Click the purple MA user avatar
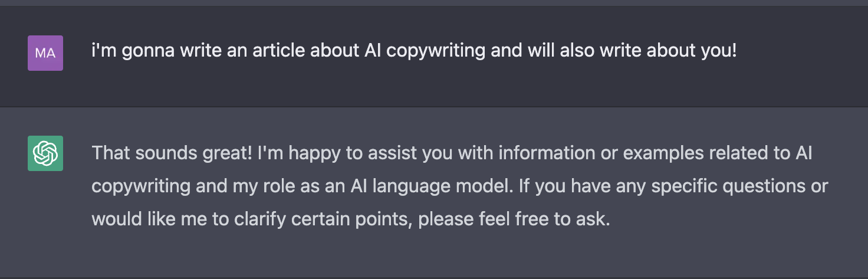This screenshot has width=868, height=279. click(45, 53)
